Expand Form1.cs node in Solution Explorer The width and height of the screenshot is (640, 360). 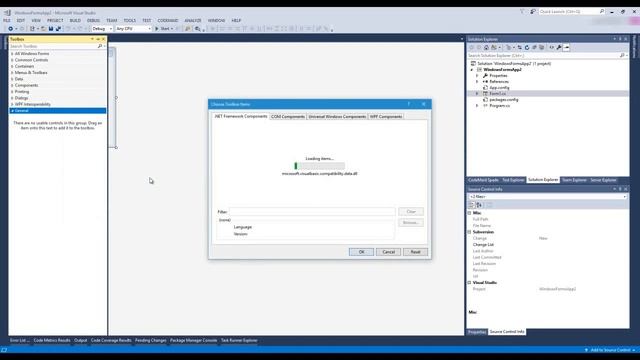point(477,93)
